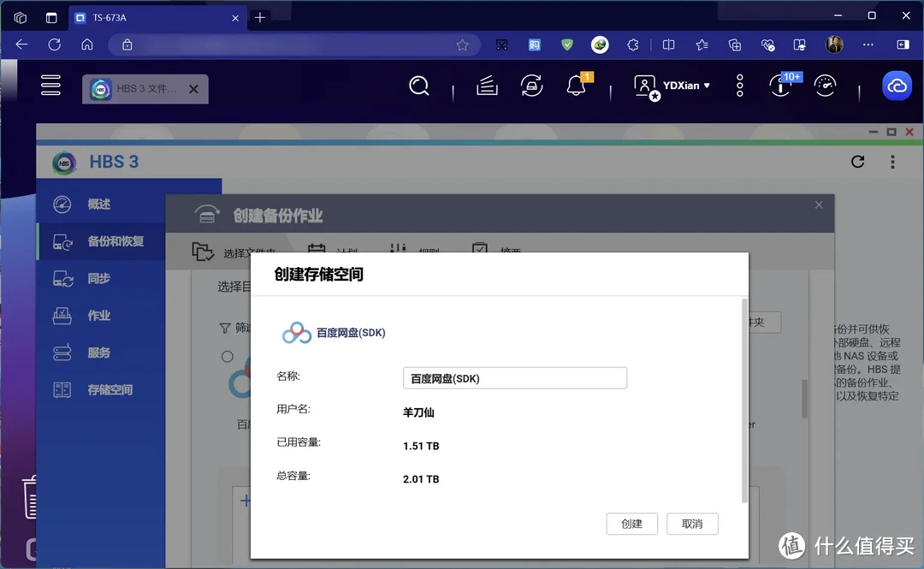
Task: Select 概述 in the HBS 3 sidebar
Action: (x=98, y=204)
